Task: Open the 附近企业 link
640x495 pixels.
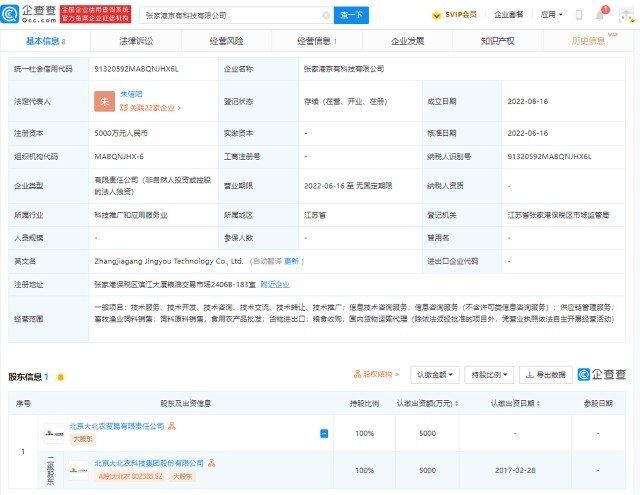Action: [x=275, y=284]
